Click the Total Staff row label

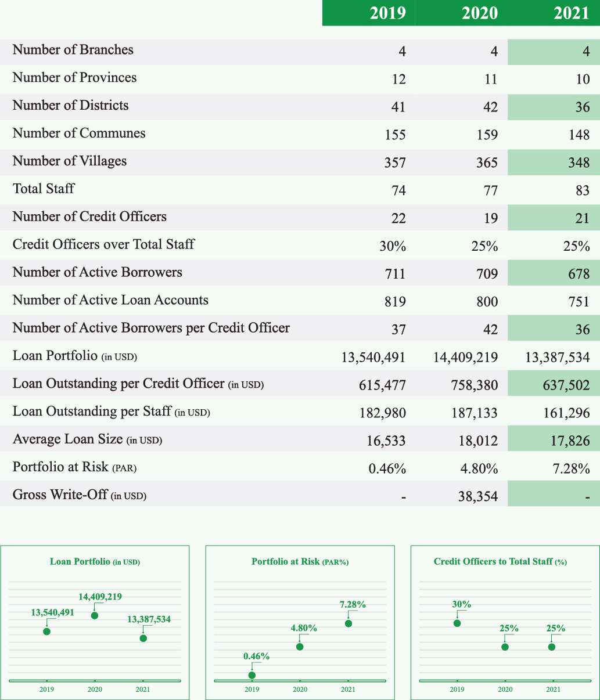(44, 189)
